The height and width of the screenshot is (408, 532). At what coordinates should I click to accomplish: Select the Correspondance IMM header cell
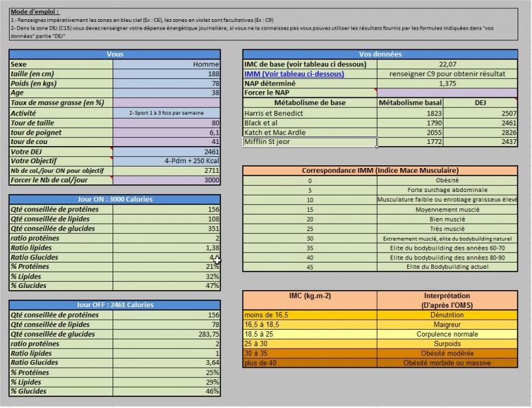coord(380,171)
